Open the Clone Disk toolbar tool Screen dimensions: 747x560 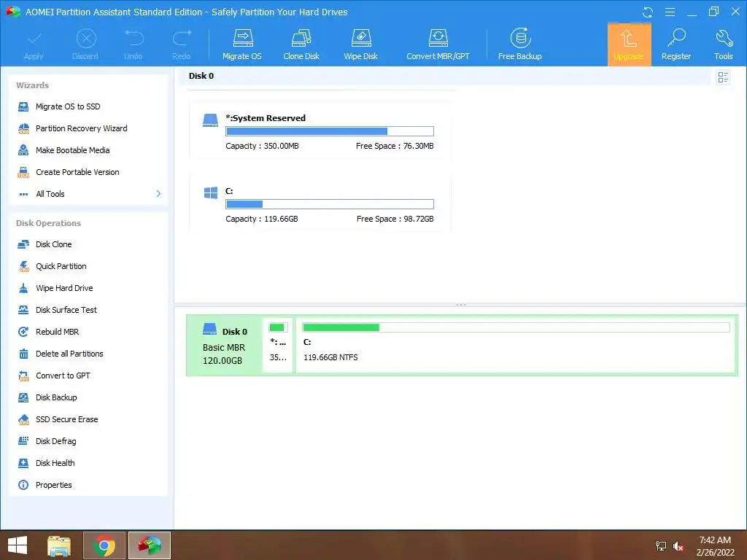coord(301,44)
